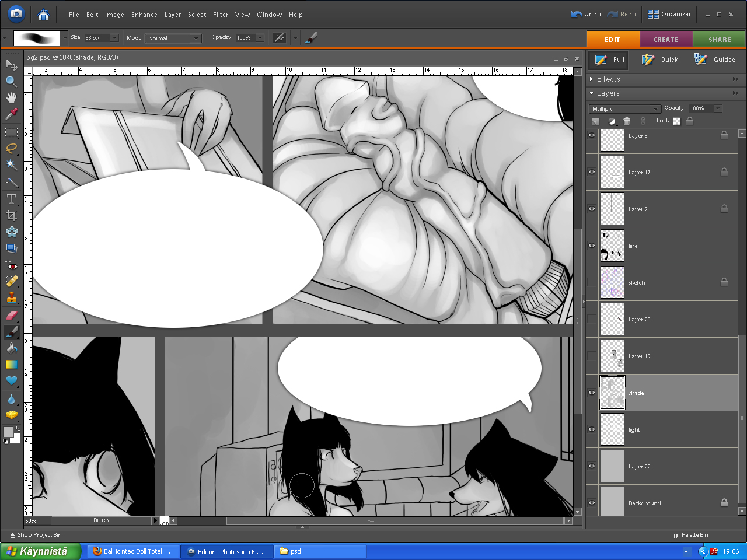
Task: Click the brush Size input field
Action: [96, 38]
